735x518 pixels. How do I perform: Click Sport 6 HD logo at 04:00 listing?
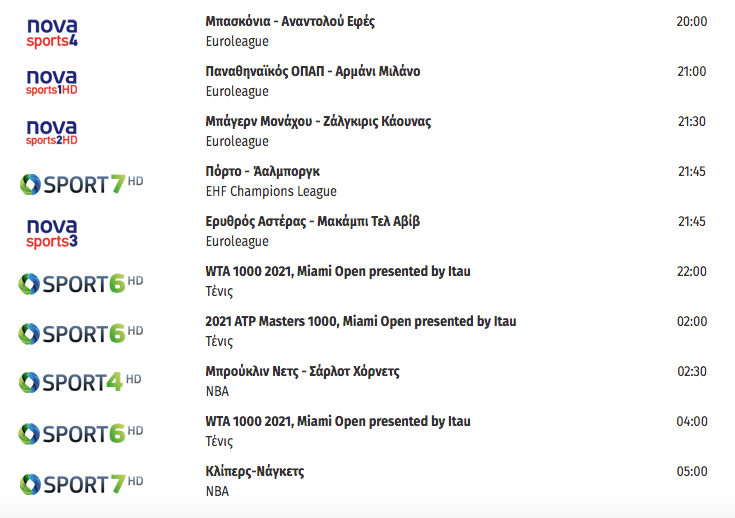tap(81, 434)
